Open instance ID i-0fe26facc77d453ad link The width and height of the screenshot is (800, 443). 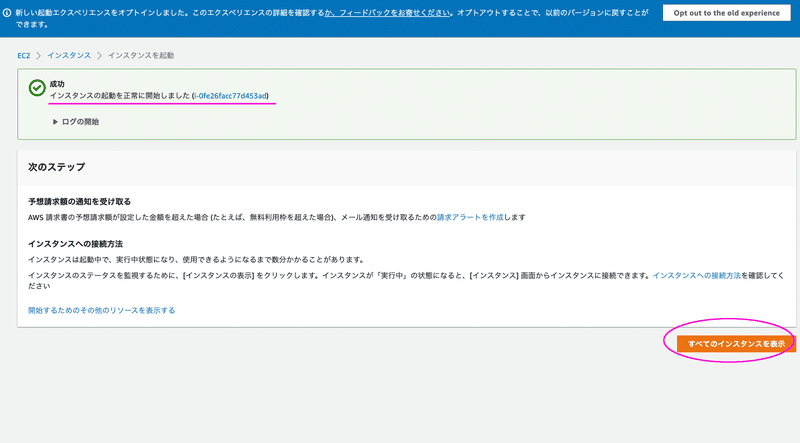[x=230, y=95]
